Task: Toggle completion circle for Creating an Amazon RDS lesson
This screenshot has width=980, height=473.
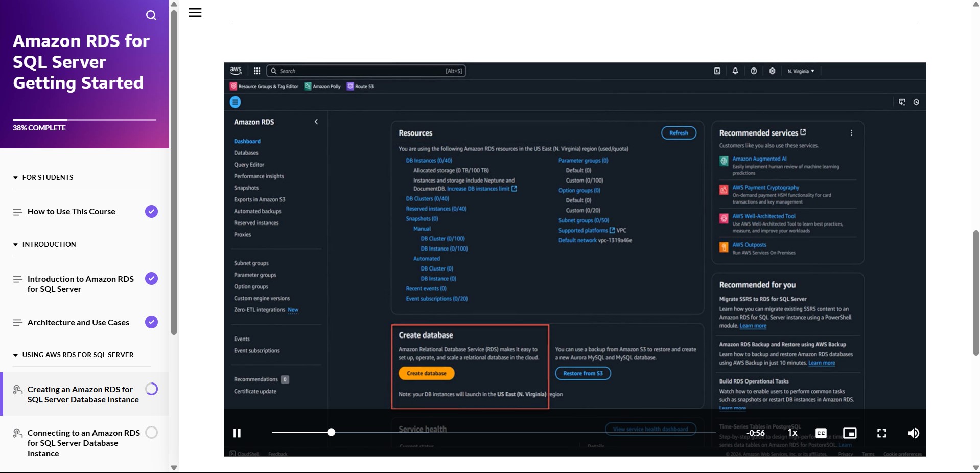Action: pos(151,389)
